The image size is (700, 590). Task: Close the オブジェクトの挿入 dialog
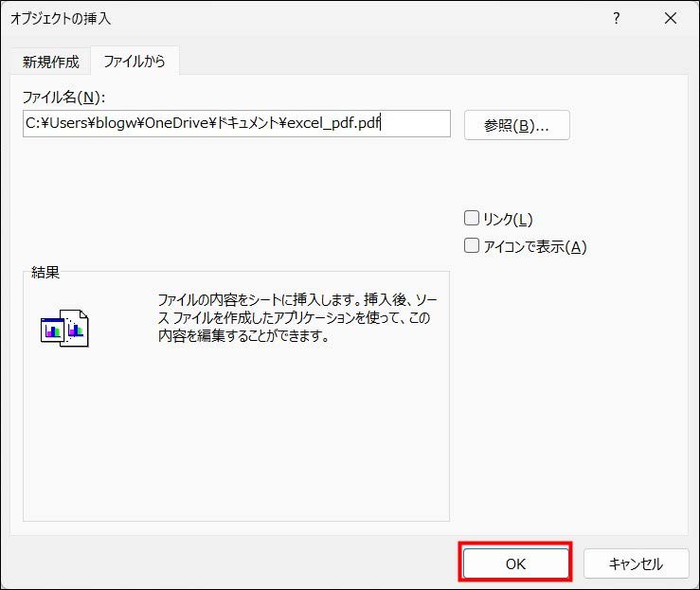671,18
